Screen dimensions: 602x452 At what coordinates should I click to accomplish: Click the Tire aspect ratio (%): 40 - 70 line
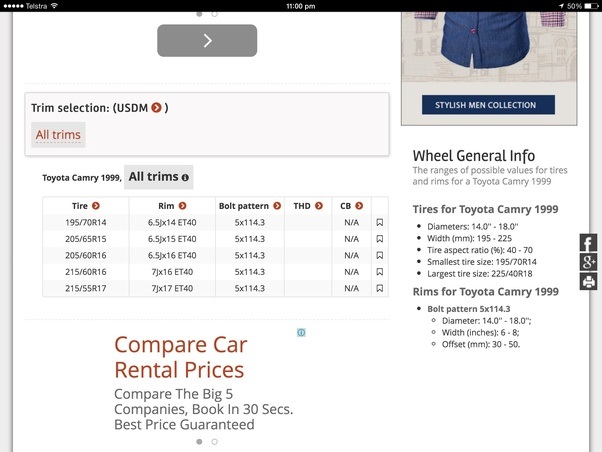[480, 250]
